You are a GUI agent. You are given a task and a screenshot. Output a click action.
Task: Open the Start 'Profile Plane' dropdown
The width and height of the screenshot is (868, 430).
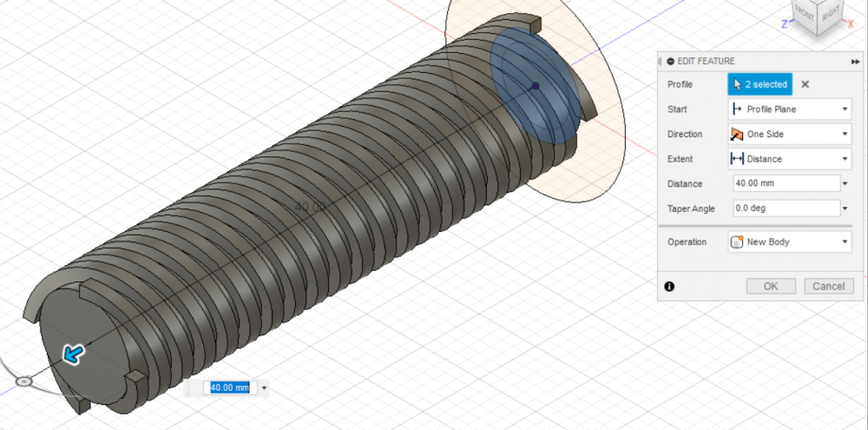coord(789,109)
